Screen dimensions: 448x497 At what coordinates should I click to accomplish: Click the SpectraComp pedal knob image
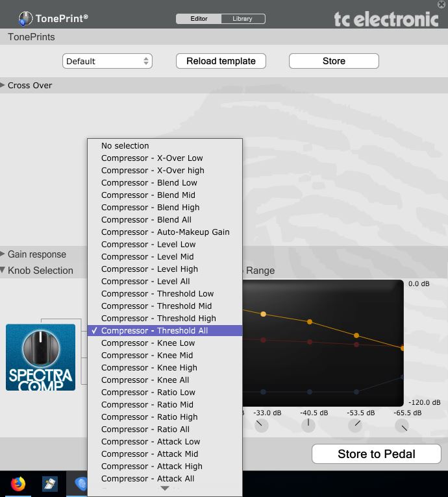(41, 358)
